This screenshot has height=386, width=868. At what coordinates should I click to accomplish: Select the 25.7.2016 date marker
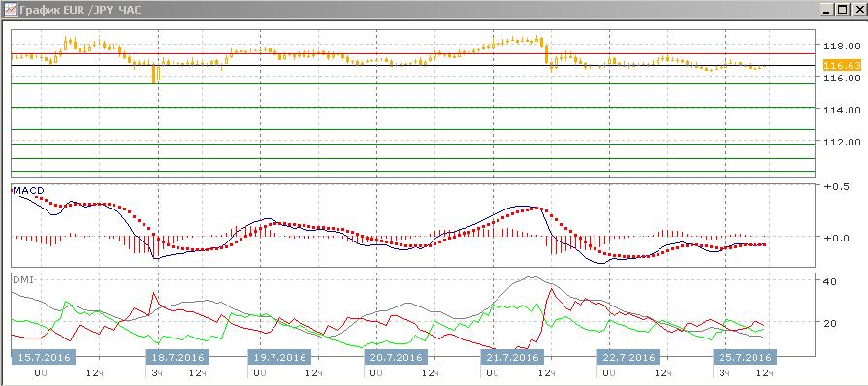pyautogui.click(x=745, y=357)
